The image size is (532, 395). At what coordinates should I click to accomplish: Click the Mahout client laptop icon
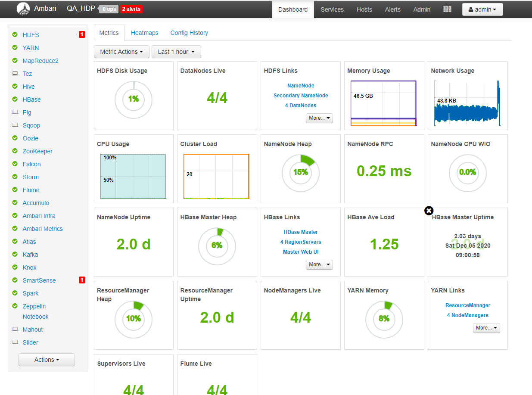click(15, 330)
